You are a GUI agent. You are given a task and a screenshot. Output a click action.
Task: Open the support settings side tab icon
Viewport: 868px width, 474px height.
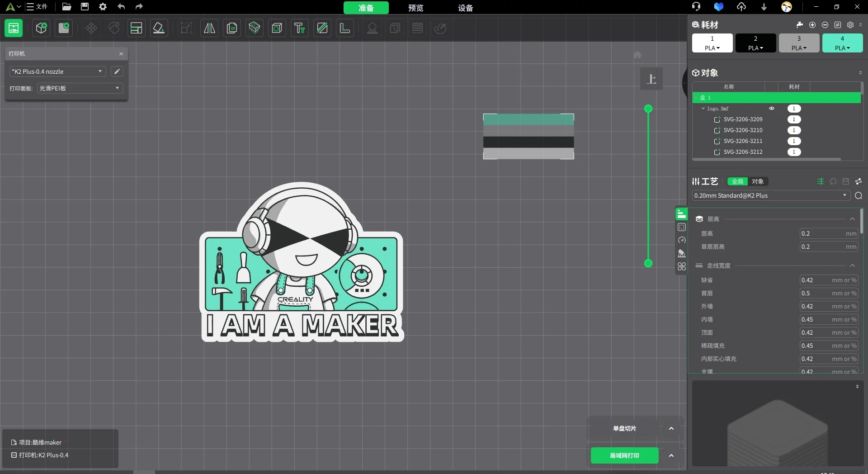point(682,253)
